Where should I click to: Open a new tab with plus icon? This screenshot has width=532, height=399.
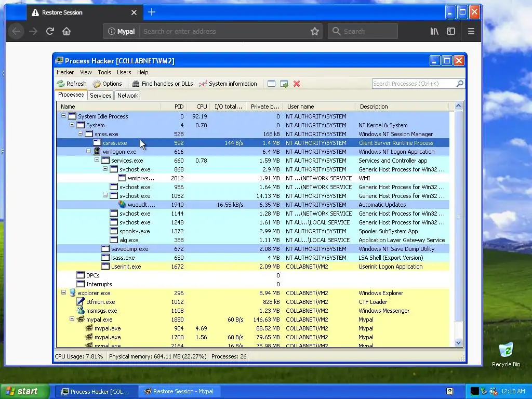click(x=152, y=12)
